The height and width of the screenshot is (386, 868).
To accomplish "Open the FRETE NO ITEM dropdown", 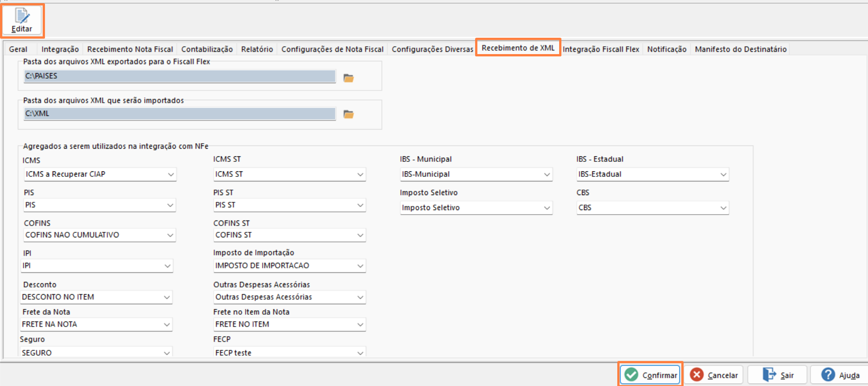I will tap(360, 325).
